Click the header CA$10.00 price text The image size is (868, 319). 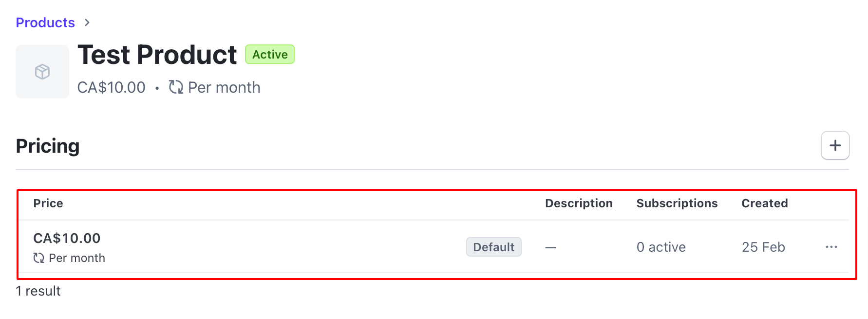coord(111,87)
